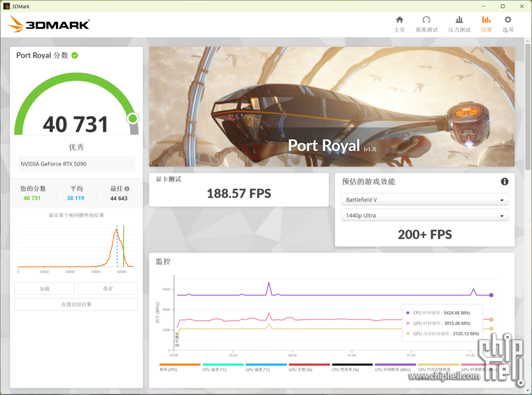532x395 pixels.
Task: Click the purple CPU clock end marker
Action: (x=491, y=295)
